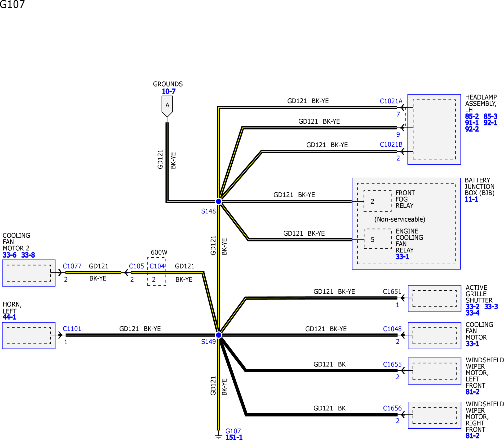Click connector label C1101

pyautogui.click(x=72, y=328)
